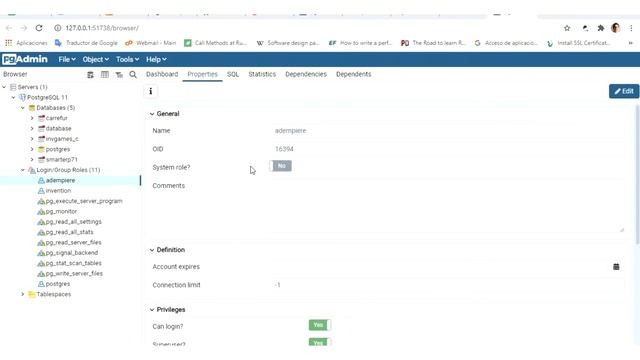The image size is (640, 360).
Task: Reload the page with the refresh icon
Action: pos(39,28)
